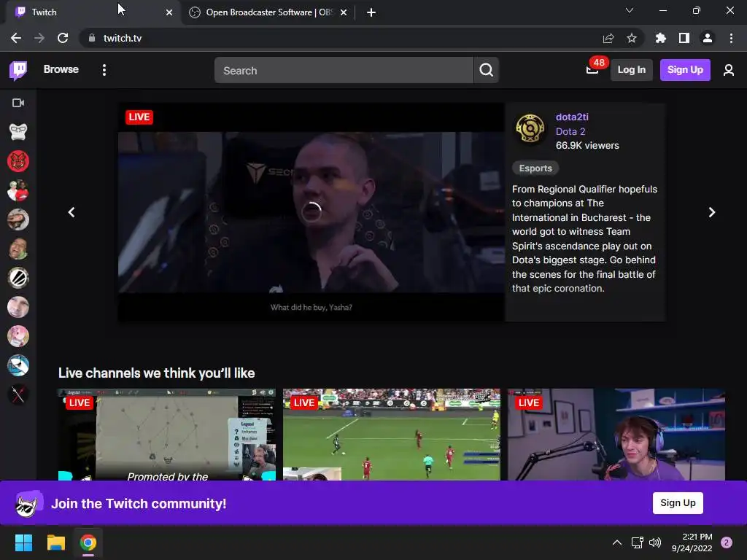Open the Twitch home logo

(18, 70)
